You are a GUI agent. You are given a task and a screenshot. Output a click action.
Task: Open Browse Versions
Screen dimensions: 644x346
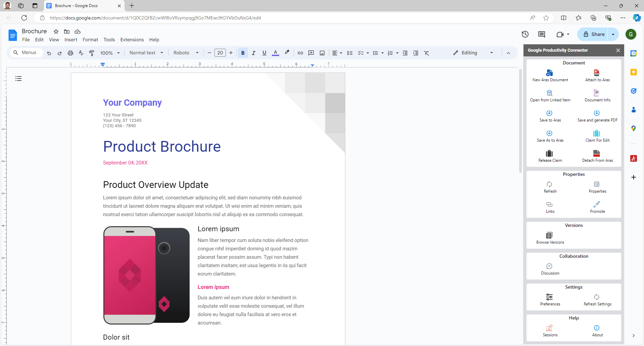point(550,238)
